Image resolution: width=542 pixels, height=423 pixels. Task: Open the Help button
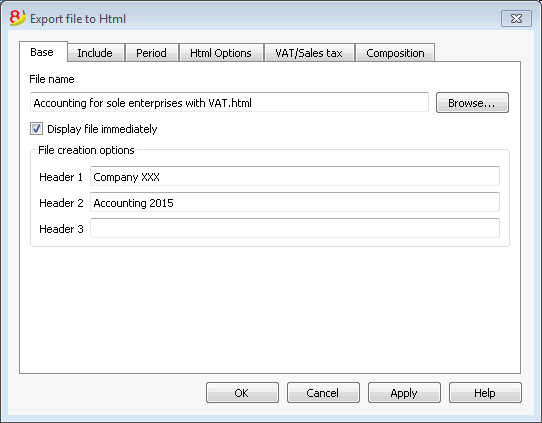pyautogui.click(x=485, y=393)
